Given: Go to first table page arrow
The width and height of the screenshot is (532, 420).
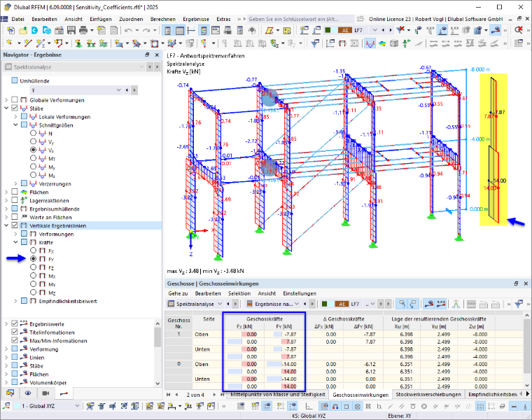Looking at the screenshot, I should point(168,395).
